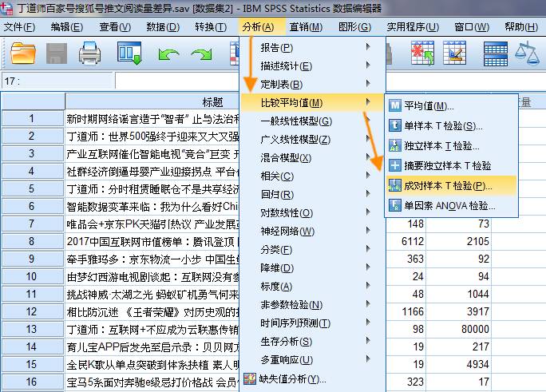Open the 窗口(W) menu

tap(472, 27)
